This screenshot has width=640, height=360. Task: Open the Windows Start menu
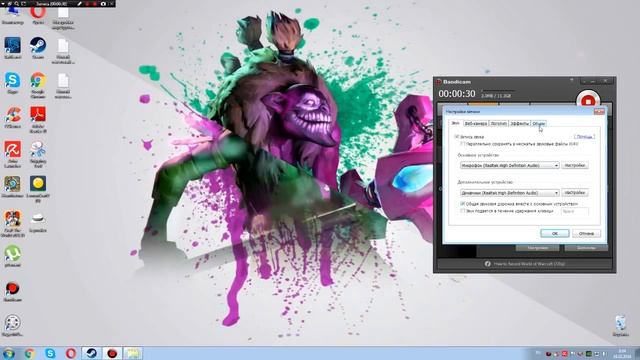[x=9, y=353]
